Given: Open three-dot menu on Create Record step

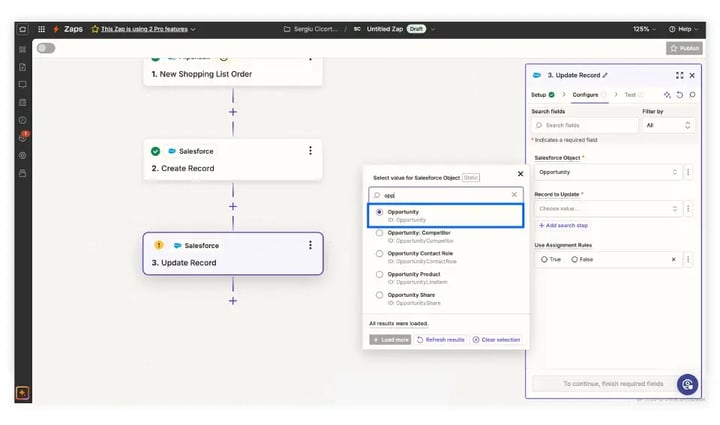Looking at the screenshot, I should point(310,151).
